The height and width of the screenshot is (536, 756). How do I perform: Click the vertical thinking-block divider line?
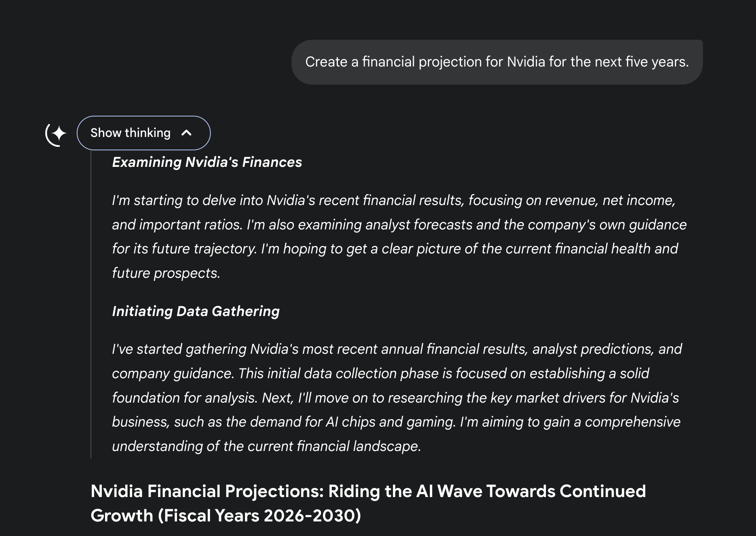tap(91, 304)
